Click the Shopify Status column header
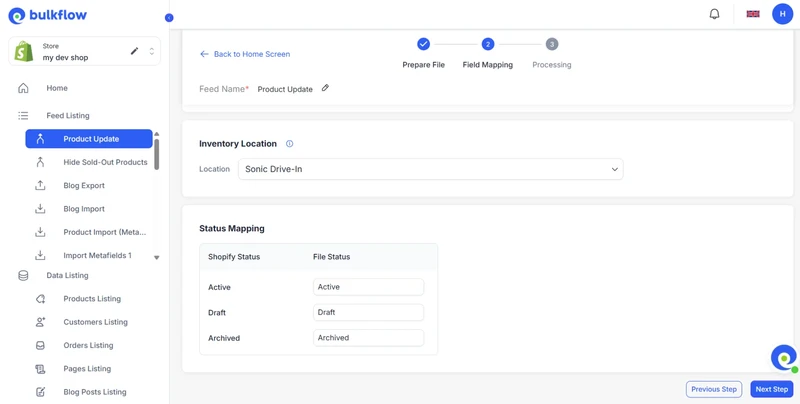800x404 pixels. 234,257
